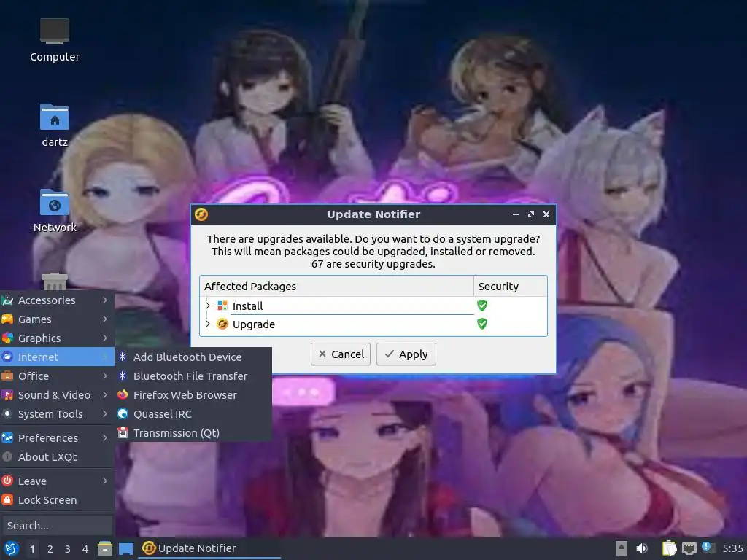747x560 pixels.
Task: Click the show desktop taskbar icon
Action: tap(125, 548)
